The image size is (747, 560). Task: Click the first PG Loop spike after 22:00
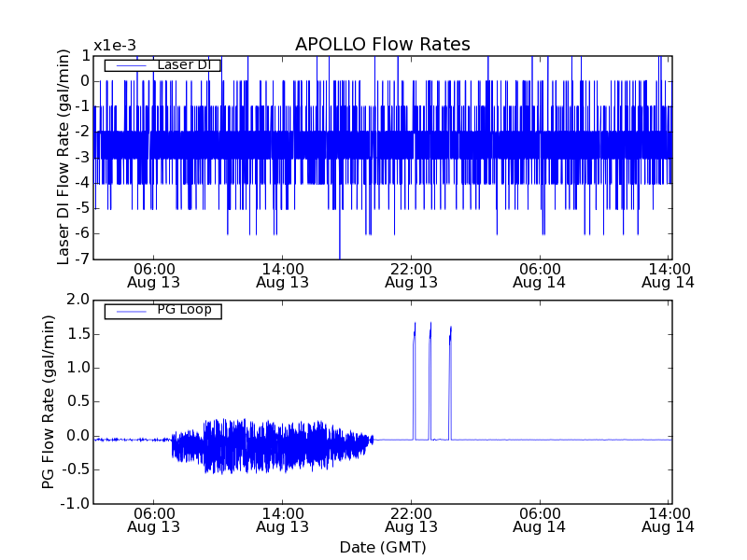pos(415,381)
